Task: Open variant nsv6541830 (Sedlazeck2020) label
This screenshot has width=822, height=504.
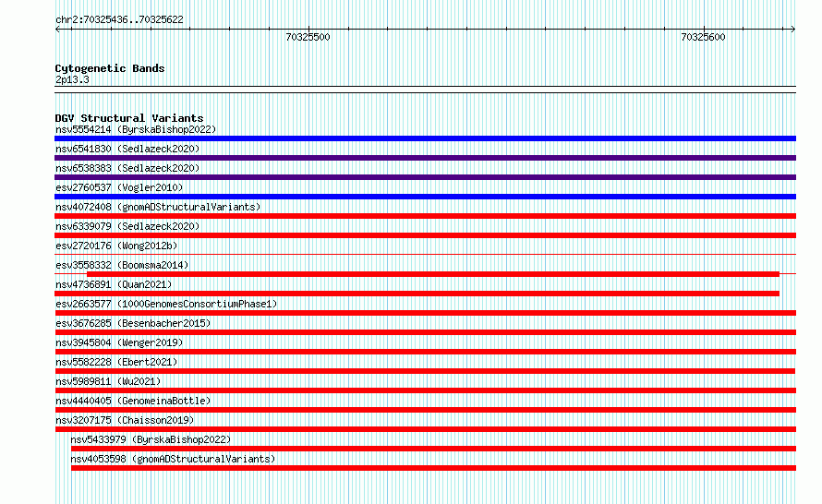Action: click(x=127, y=149)
